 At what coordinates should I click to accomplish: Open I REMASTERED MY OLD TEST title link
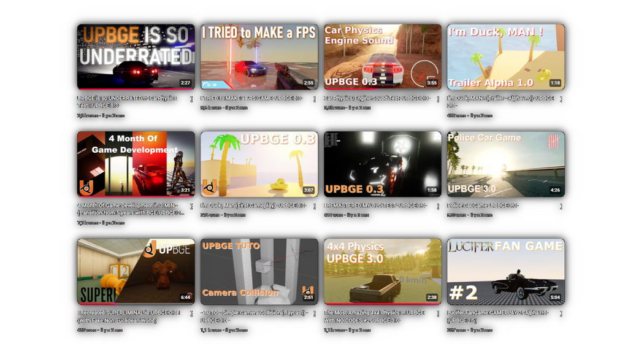pos(375,206)
